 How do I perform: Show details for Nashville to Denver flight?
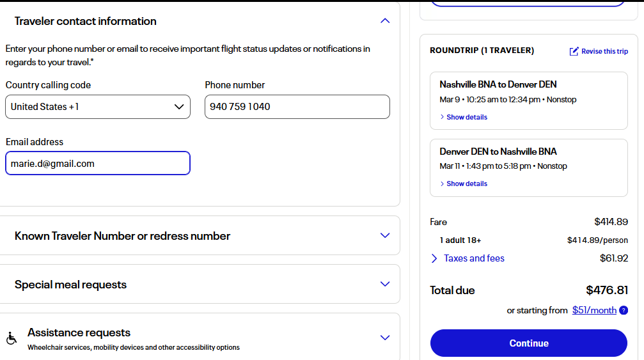click(x=466, y=117)
